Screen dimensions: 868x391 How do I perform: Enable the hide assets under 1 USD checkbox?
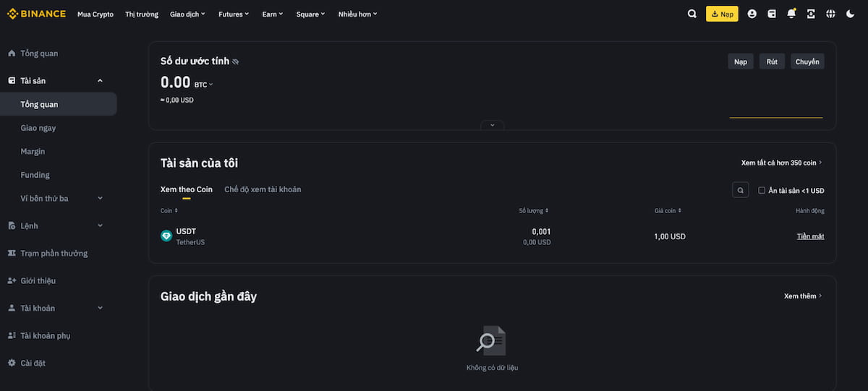pos(762,191)
